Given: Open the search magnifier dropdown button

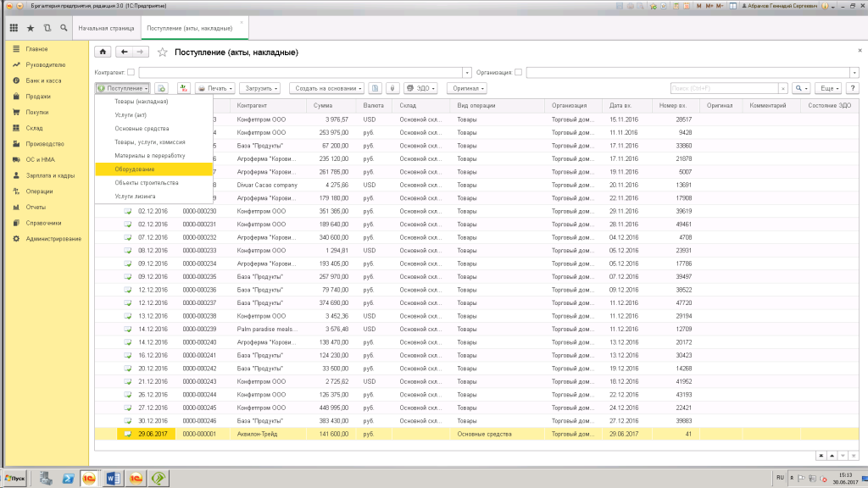Looking at the screenshot, I should pyautogui.click(x=801, y=88).
